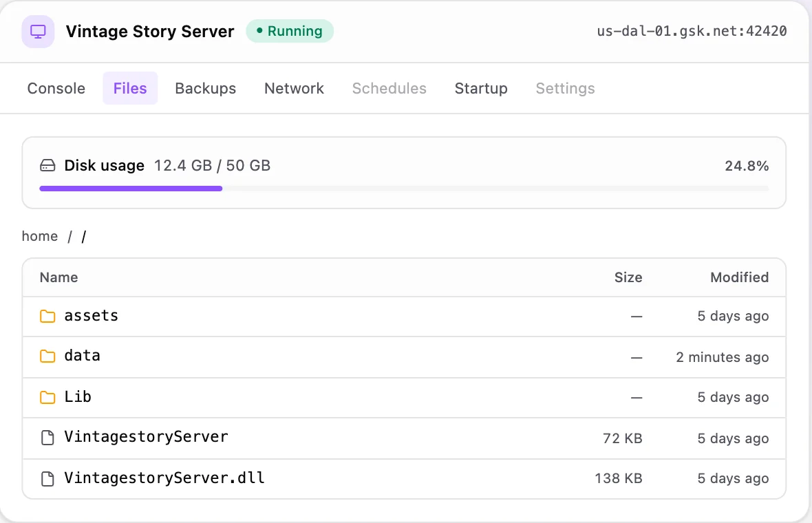
Task: Open the folder named assets
Action: 91,315
